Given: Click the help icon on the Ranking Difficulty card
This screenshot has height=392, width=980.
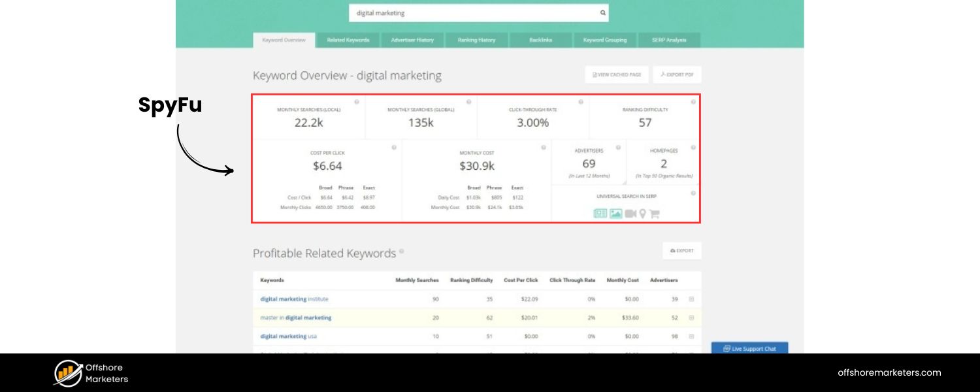Looking at the screenshot, I should [x=693, y=102].
